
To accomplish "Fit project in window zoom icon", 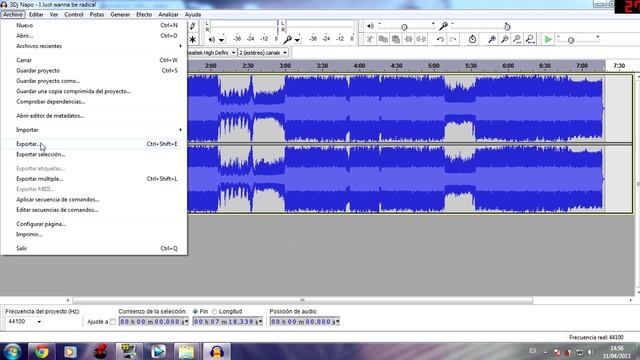I will pos(530,39).
